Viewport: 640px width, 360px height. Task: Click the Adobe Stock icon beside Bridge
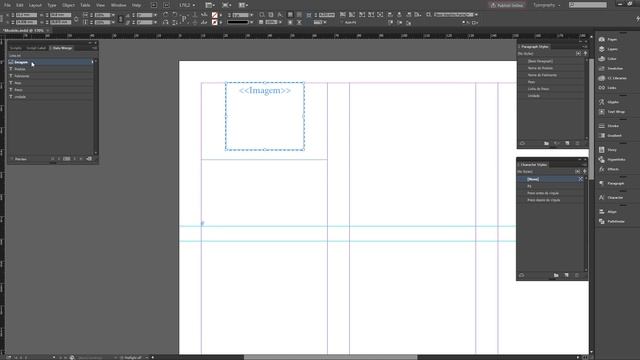(x=166, y=5)
